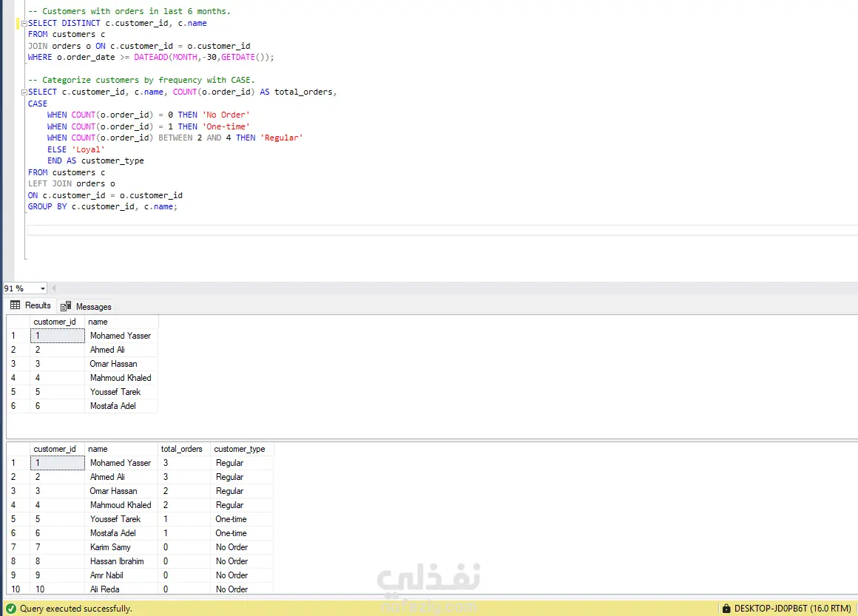Click Ali Reda name cell
Viewport: 858px width, 616px height.
click(121, 589)
